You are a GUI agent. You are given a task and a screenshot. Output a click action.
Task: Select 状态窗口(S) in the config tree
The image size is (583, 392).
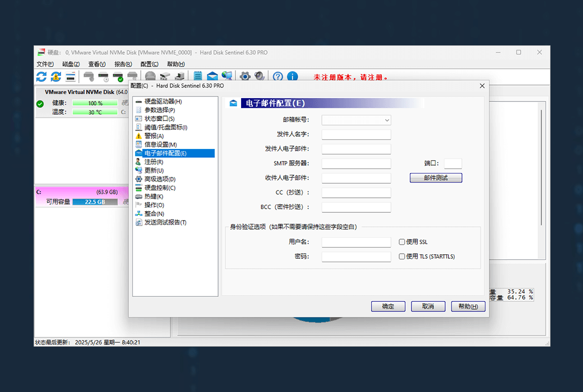pos(159,119)
